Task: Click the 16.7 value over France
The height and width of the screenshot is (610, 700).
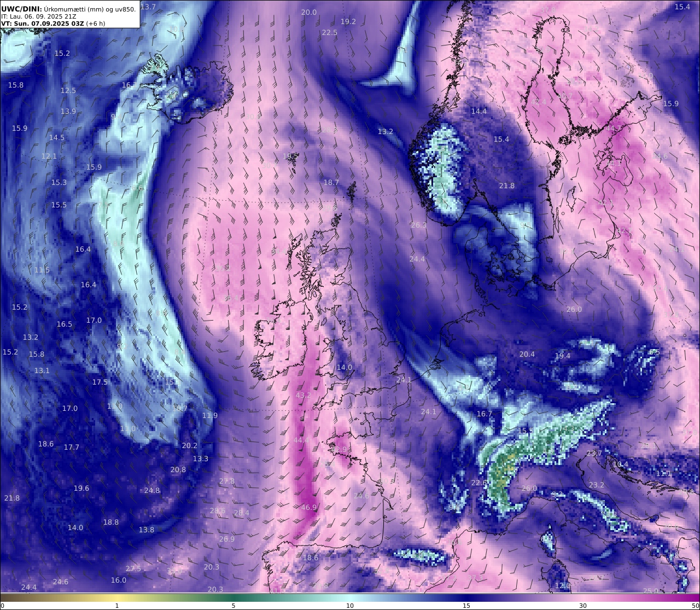Action: (485, 414)
